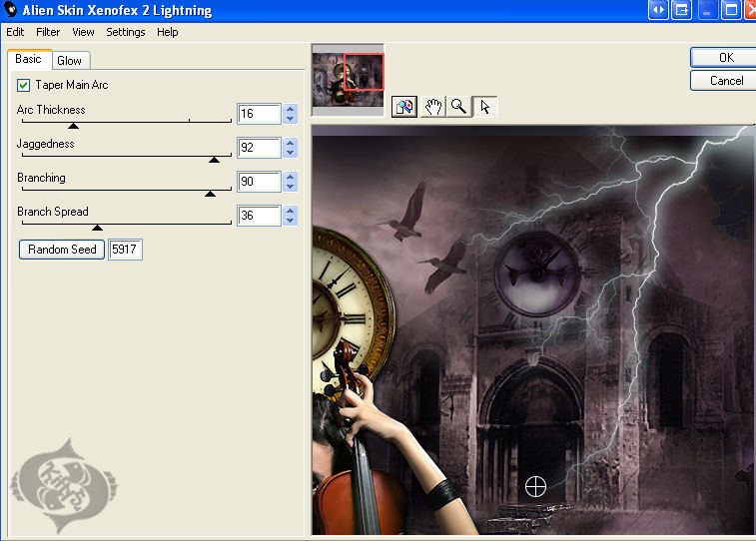Increase Jaggedness with up arrow

tap(290, 143)
